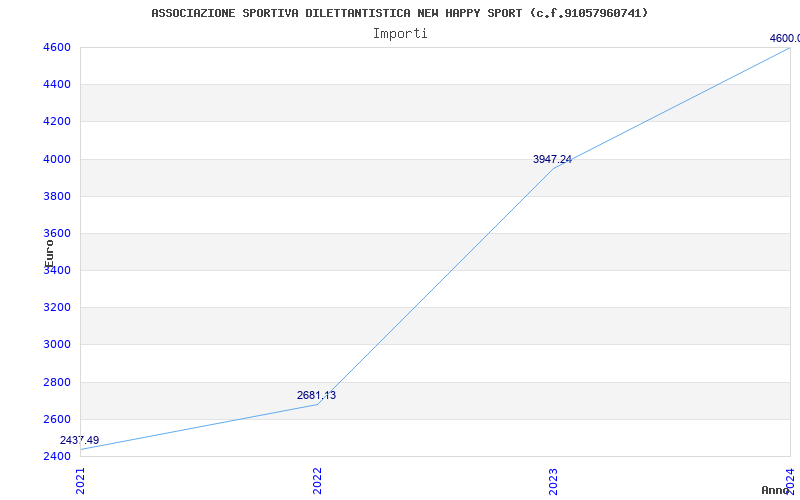Click the 3800 y-axis tick label
Viewport: 800px width, 500px height.
click(x=57, y=196)
